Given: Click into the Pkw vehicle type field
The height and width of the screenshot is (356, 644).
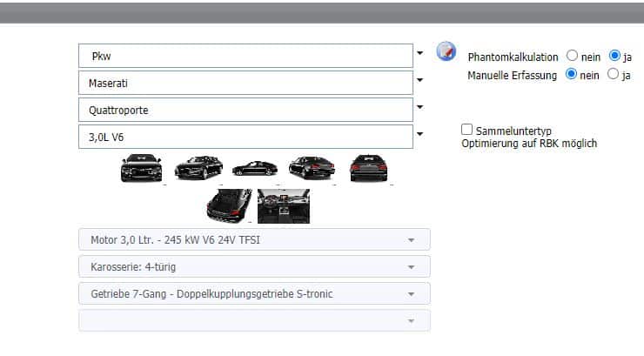Looking at the screenshot, I should tap(245, 56).
